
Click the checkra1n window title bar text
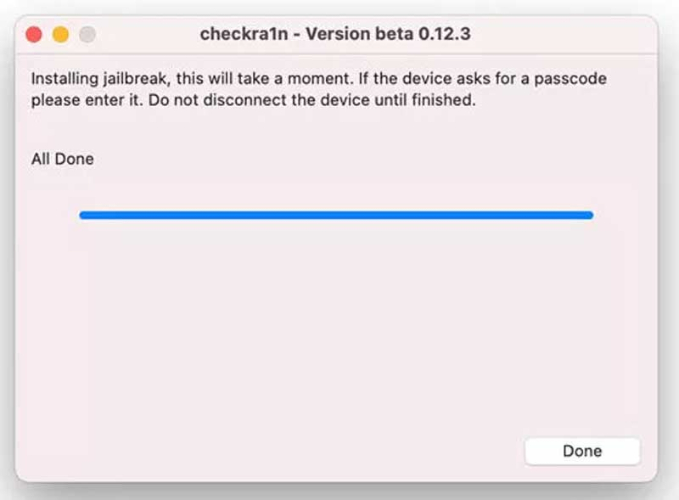pos(335,34)
